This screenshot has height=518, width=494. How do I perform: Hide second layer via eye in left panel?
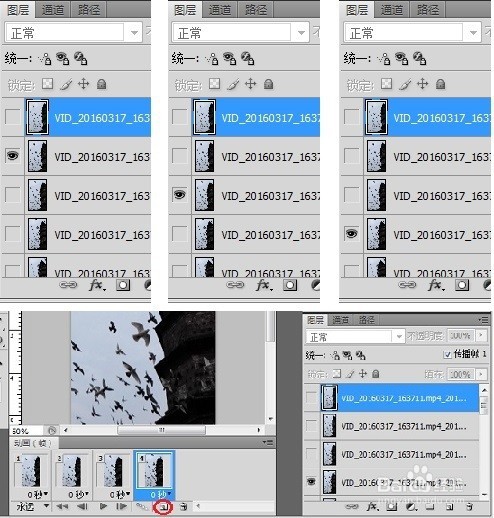(x=13, y=156)
